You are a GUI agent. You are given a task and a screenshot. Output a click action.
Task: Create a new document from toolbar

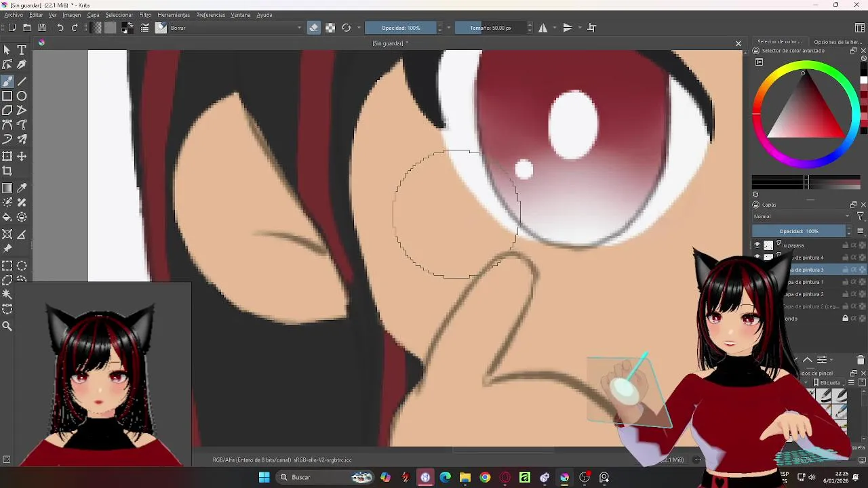(12, 28)
